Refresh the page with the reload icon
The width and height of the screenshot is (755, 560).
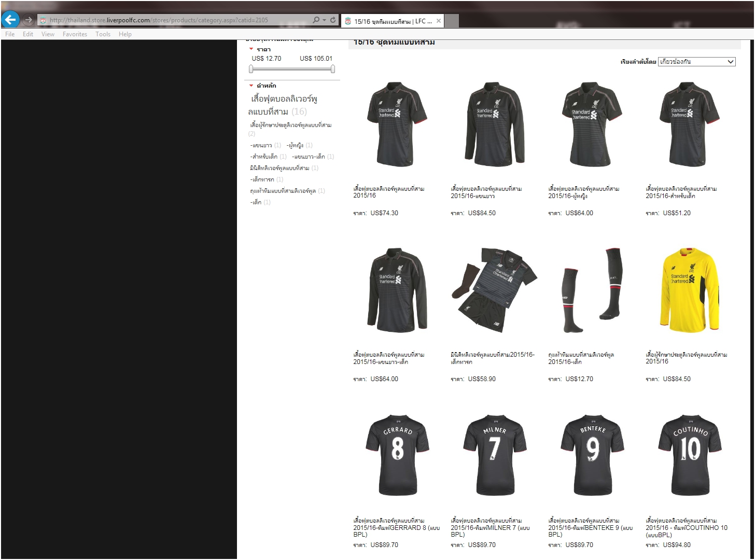click(333, 20)
